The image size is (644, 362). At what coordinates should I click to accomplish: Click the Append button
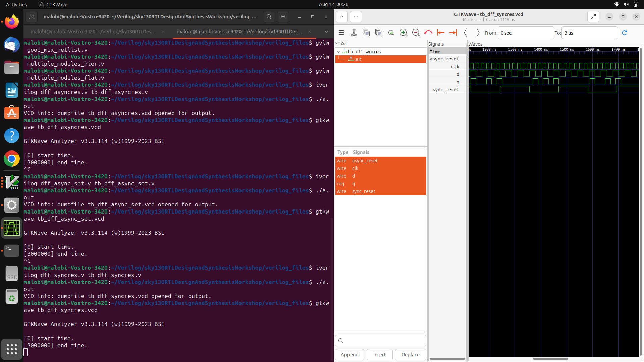click(x=350, y=354)
